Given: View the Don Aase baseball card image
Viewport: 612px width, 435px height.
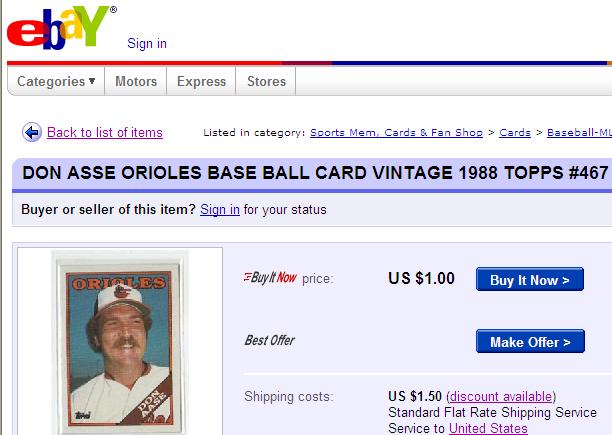Looking at the screenshot, I should (x=119, y=343).
